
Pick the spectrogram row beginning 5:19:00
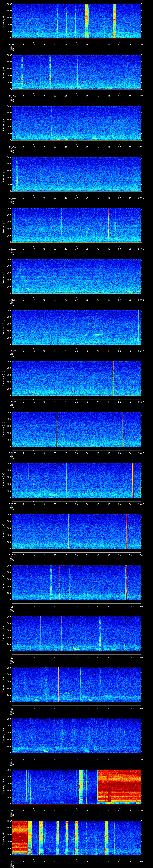coord(76,174)
